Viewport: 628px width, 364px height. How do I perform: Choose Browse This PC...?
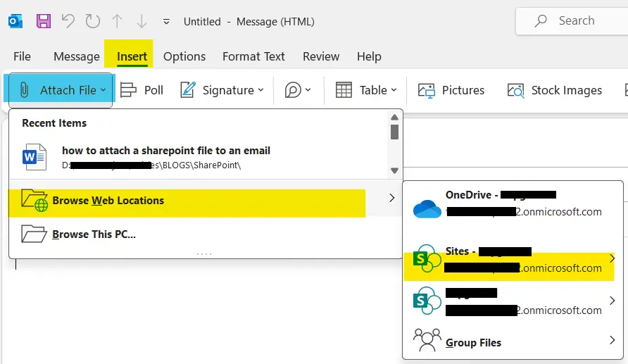(x=205, y=234)
